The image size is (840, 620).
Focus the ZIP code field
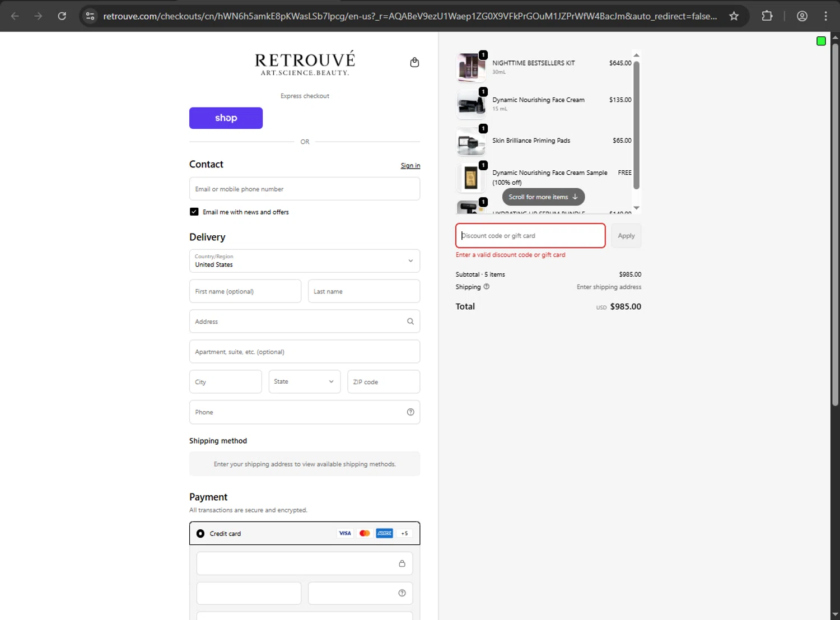coord(384,382)
